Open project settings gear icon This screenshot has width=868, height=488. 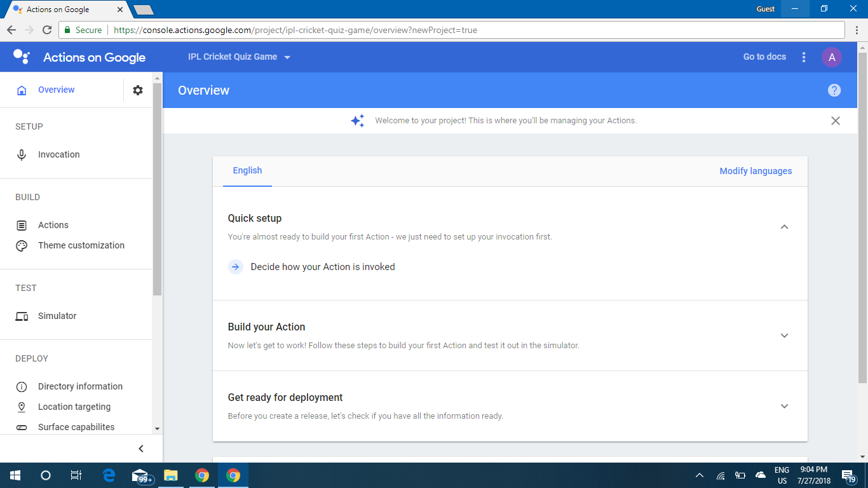138,90
